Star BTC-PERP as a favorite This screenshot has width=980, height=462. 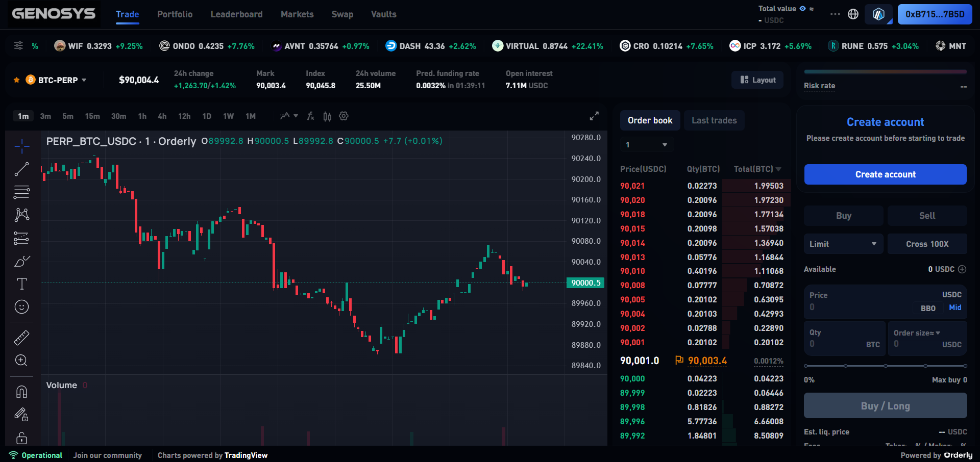click(x=16, y=80)
